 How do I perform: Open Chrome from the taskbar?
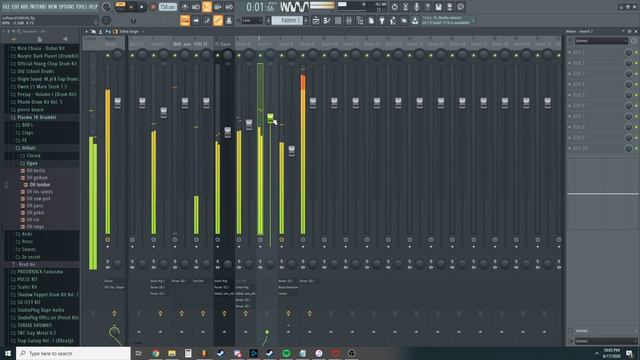[x=156, y=353]
